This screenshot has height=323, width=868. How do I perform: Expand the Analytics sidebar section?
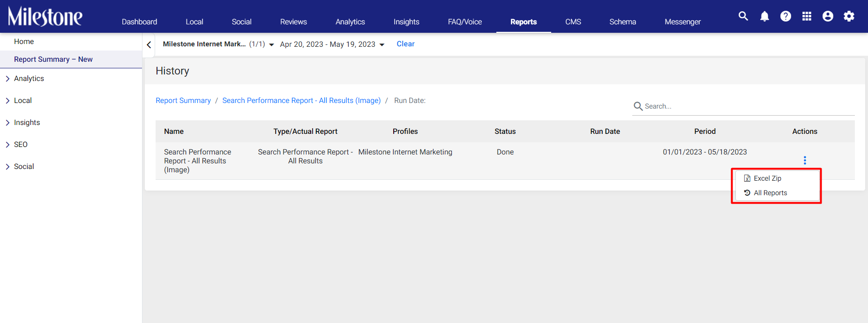point(7,79)
